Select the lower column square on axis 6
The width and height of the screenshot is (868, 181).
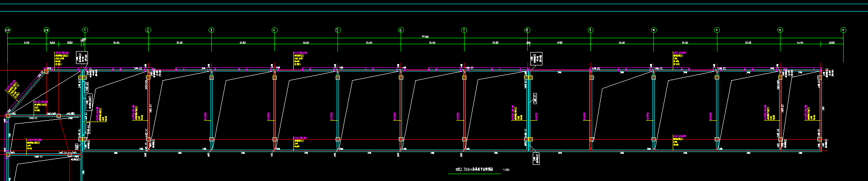(x=401, y=139)
